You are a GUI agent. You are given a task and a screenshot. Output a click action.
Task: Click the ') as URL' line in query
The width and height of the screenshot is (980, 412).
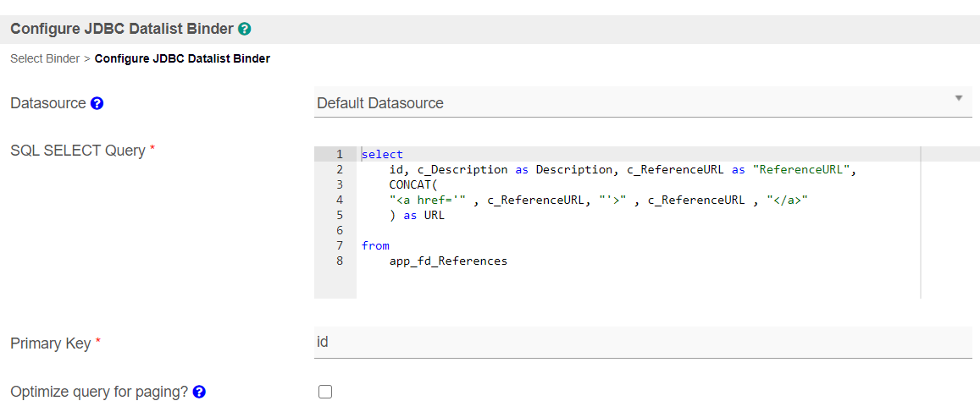[x=416, y=216]
